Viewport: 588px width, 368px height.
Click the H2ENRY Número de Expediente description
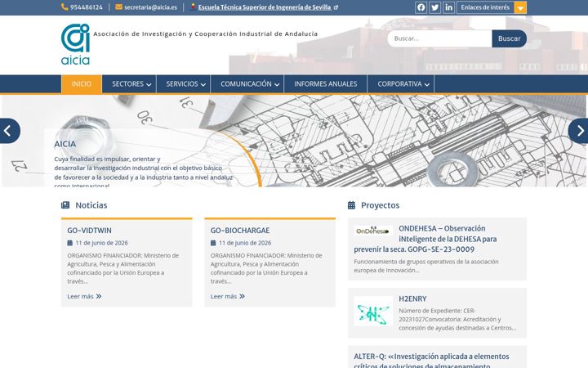pyautogui.click(x=457, y=319)
